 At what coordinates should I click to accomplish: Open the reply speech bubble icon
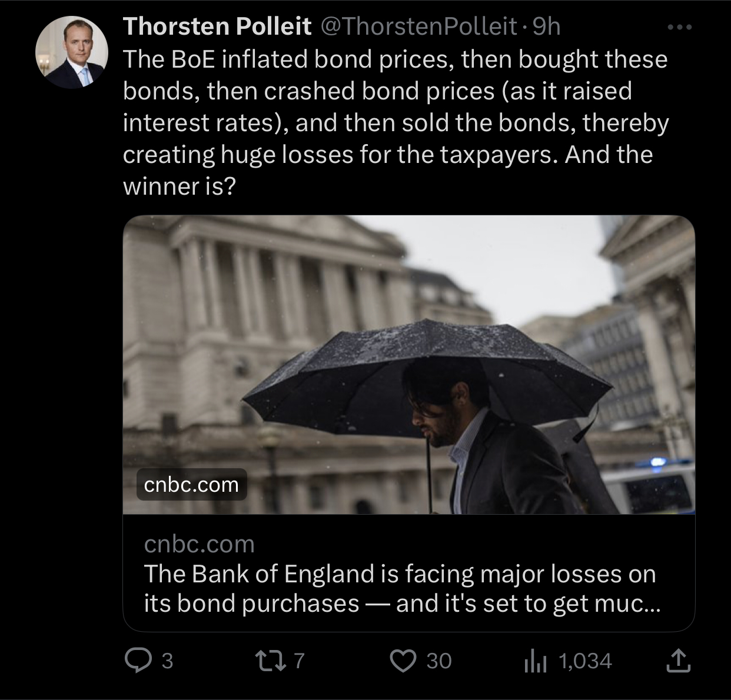pos(137,661)
